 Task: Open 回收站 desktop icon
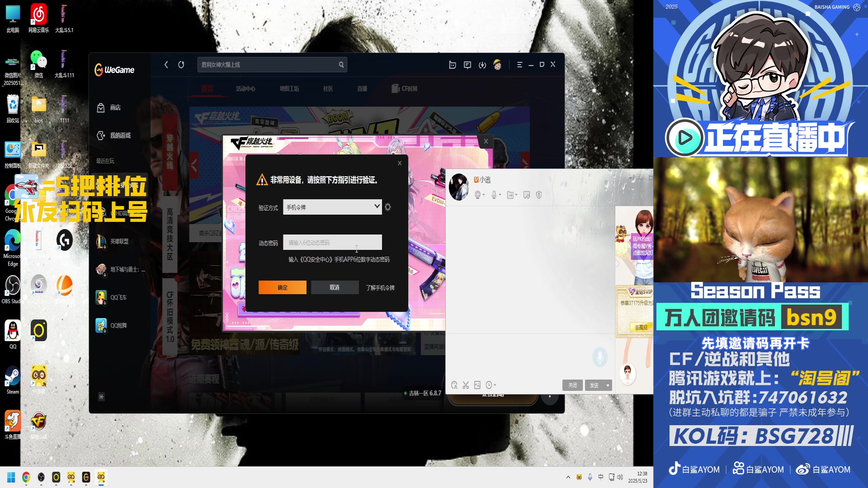click(13, 109)
